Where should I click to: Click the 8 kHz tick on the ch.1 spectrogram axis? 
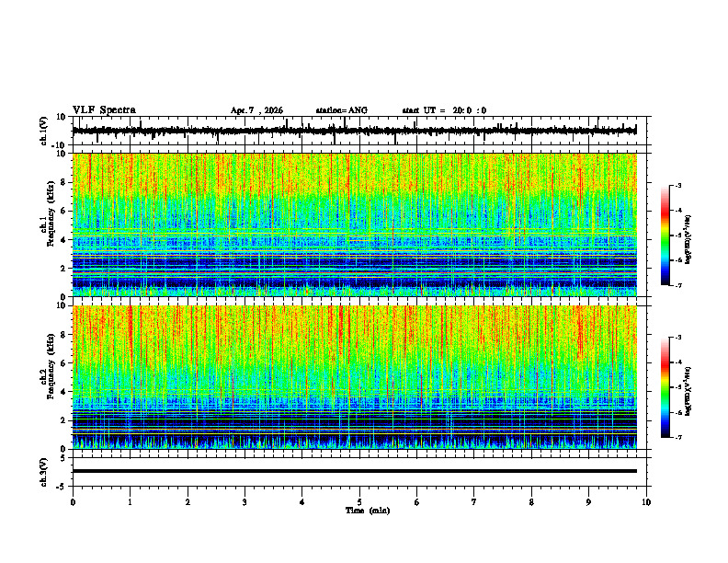tap(63, 182)
